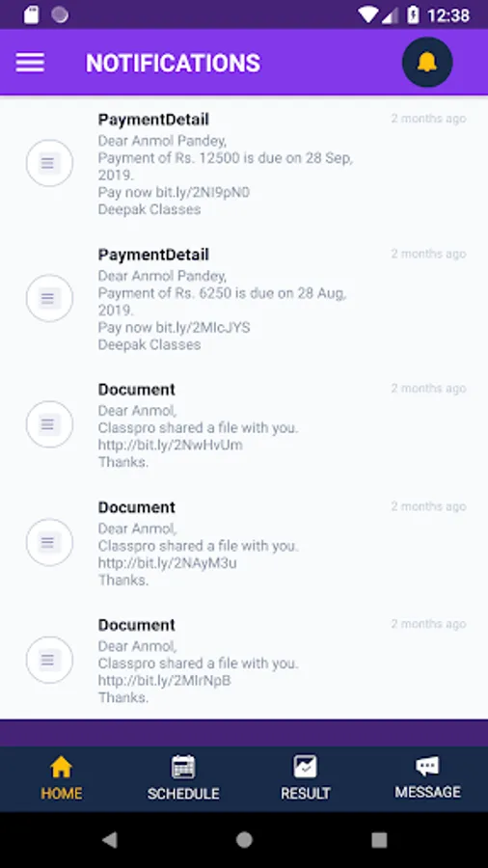
Task: Switch to the SCHEDULE tab label
Action: tap(183, 794)
